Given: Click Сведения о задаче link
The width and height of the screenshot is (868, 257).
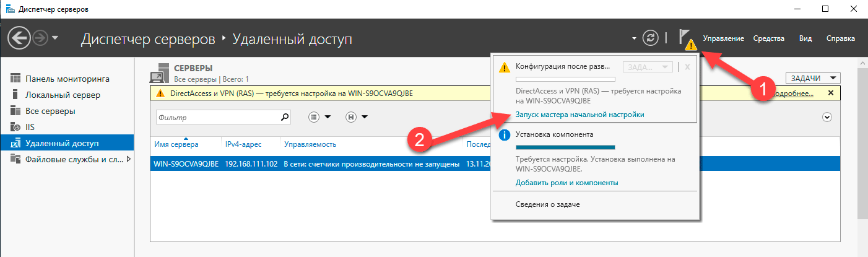Looking at the screenshot, I should [x=547, y=204].
